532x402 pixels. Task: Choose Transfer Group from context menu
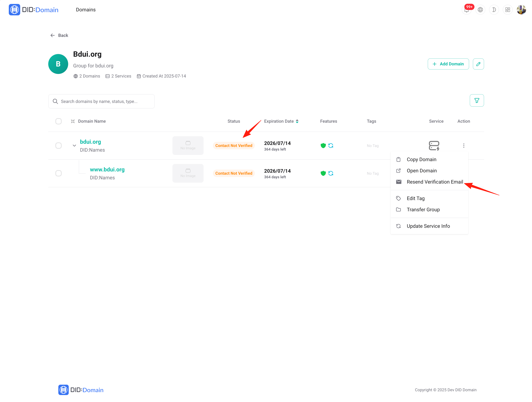pos(423,210)
